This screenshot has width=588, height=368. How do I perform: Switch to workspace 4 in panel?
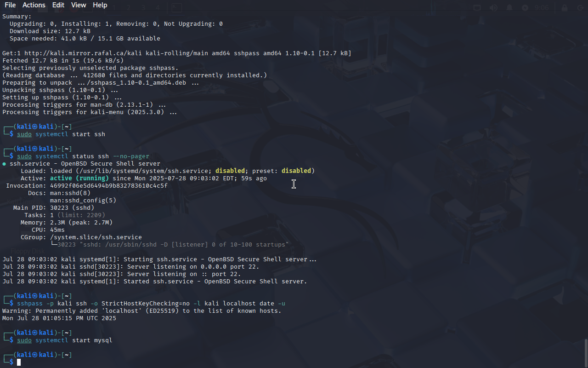pyautogui.click(x=158, y=8)
